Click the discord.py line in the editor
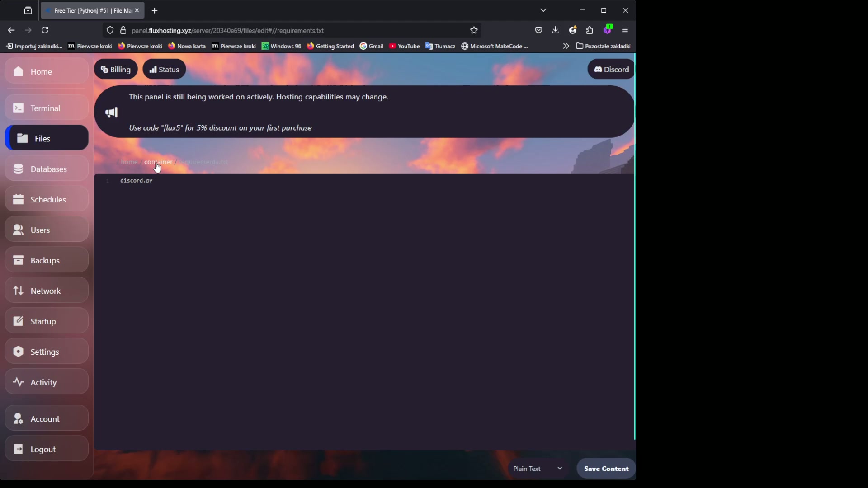Viewport: 868px width, 488px height. click(137, 180)
